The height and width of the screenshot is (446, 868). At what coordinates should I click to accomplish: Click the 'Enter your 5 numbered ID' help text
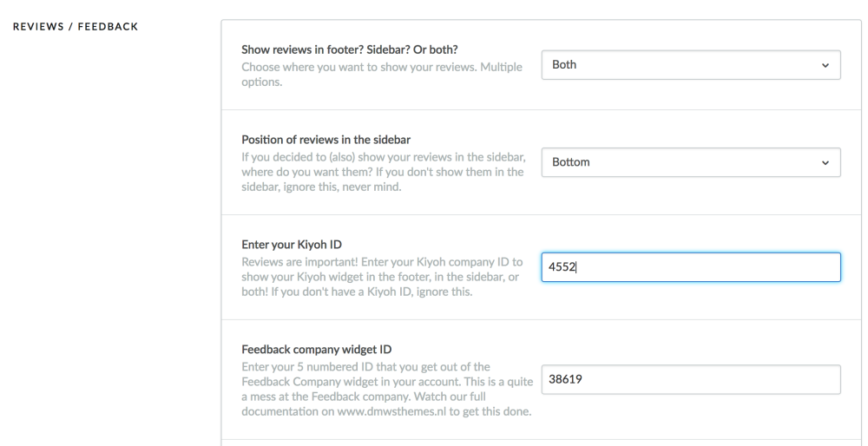pyautogui.click(x=387, y=389)
